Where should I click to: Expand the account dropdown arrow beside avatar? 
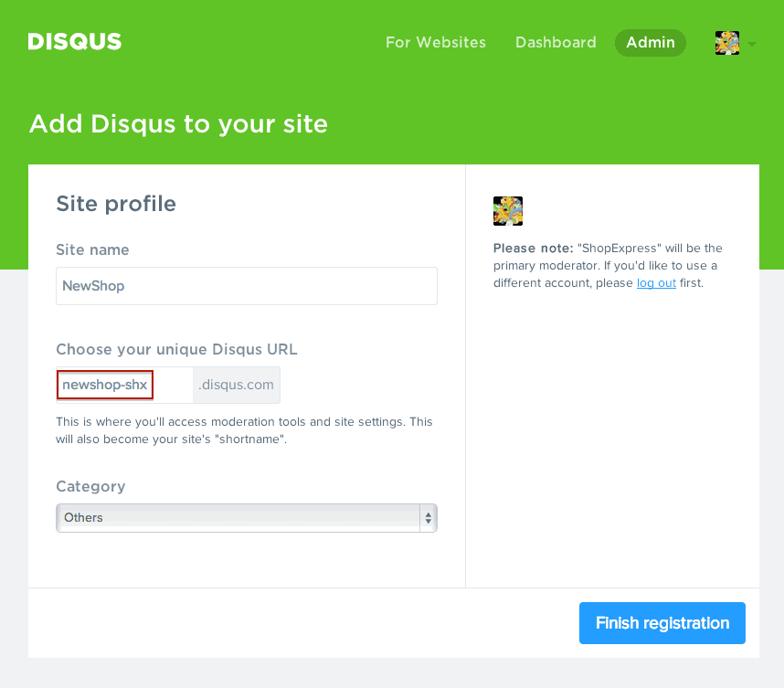coord(751,45)
